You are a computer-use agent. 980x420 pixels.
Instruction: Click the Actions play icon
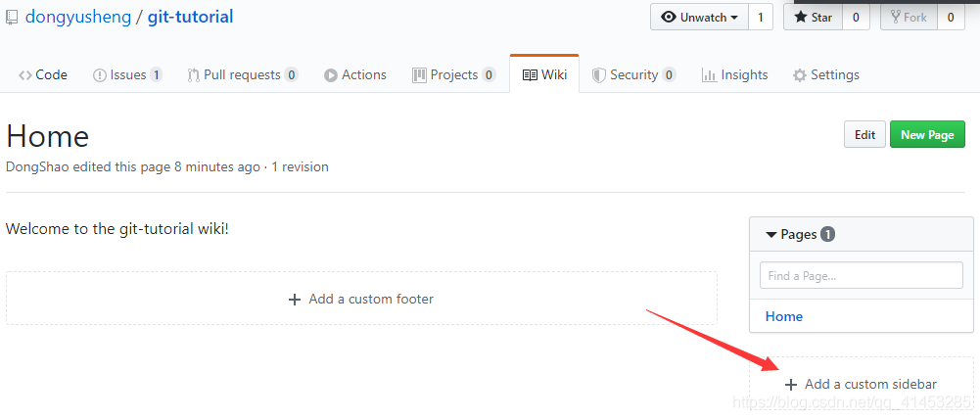click(331, 75)
